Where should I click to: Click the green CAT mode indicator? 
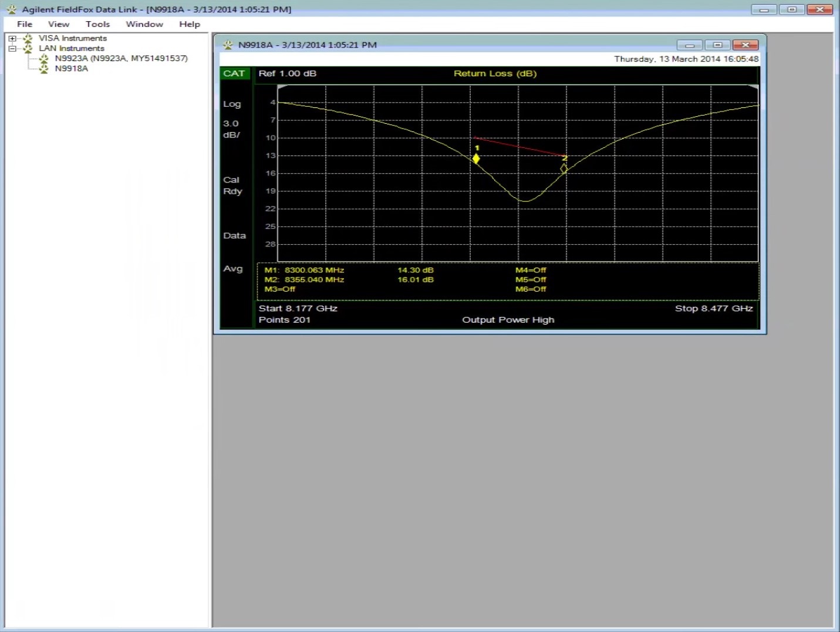234,73
